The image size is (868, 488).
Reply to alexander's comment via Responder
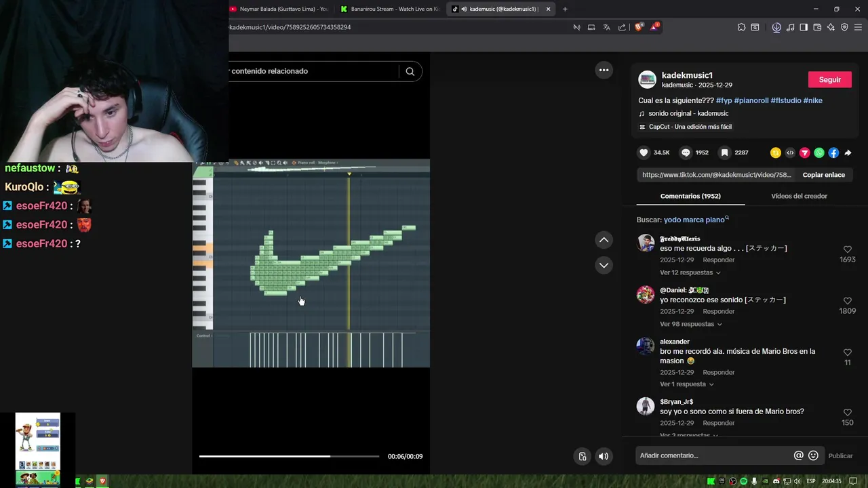click(719, 372)
